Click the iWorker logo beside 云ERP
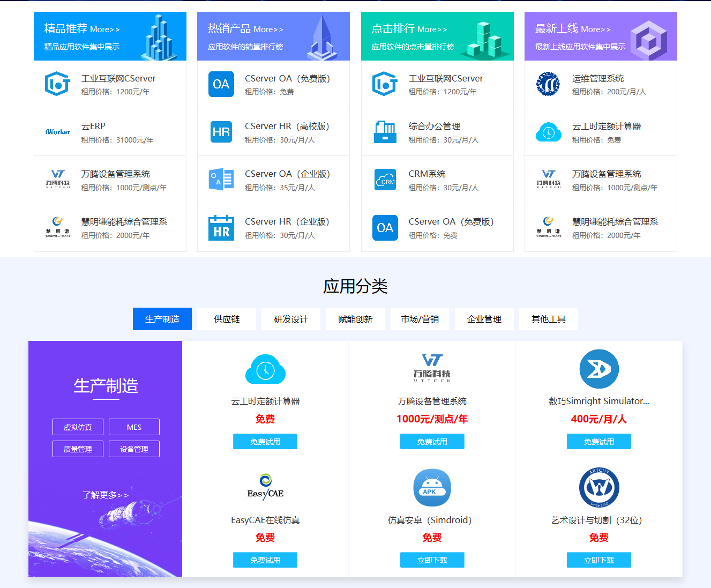This screenshot has height=588, width=711. (57, 132)
